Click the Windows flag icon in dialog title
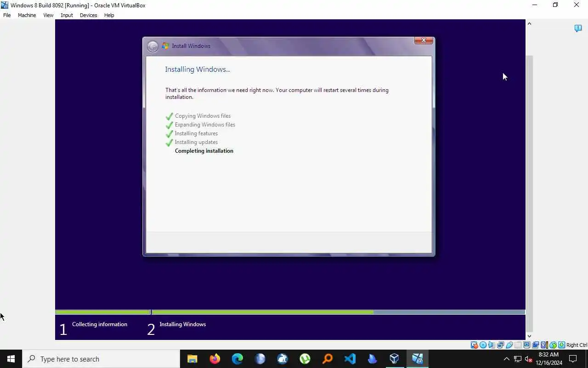Viewport: 588px width, 368px height. pyautogui.click(x=165, y=46)
